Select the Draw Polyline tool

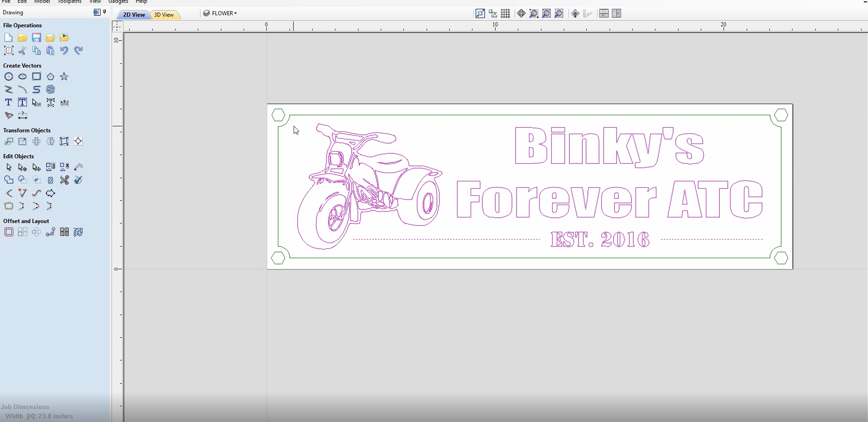tap(8, 89)
